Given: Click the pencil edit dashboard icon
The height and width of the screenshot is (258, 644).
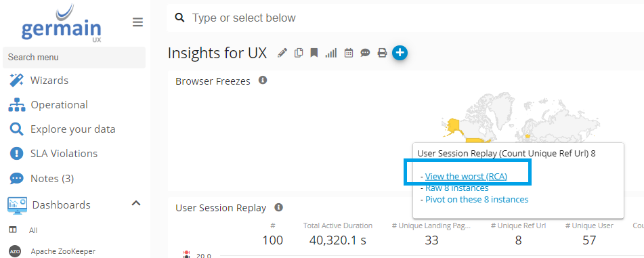Looking at the screenshot, I should (282, 53).
